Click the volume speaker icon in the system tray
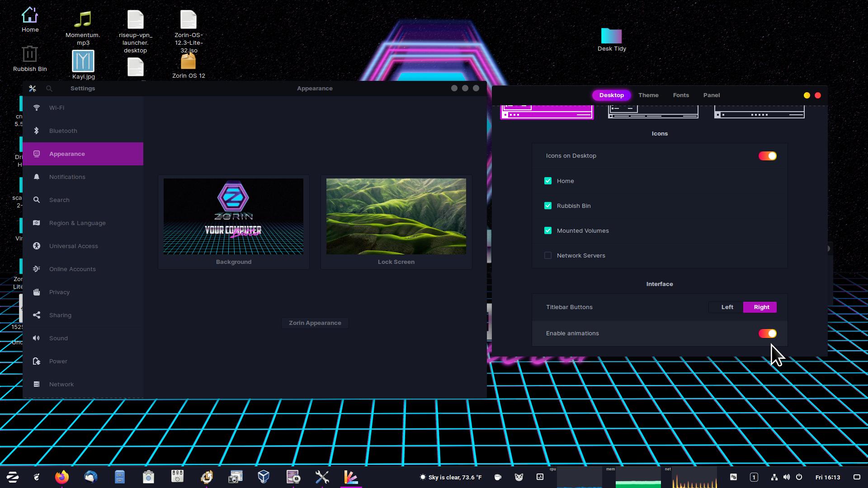868x488 pixels. coord(787,477)
